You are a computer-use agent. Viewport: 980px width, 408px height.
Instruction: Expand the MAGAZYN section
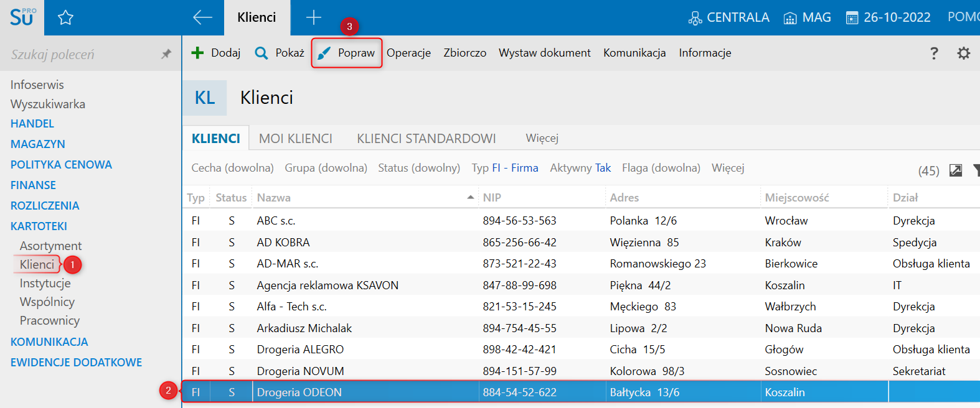pos(38,144)
